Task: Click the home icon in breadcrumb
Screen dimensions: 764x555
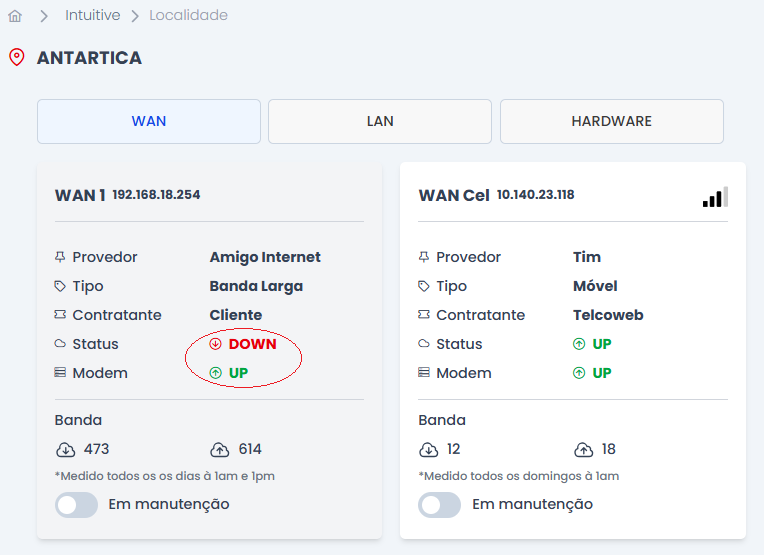Action: pyautogui.click(x=15, y=16)
